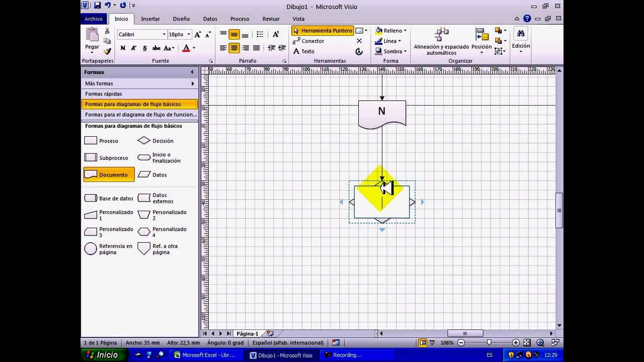Select the Página-1 page tab
Viewport: 644px width, 362px height.
(247, 333)
